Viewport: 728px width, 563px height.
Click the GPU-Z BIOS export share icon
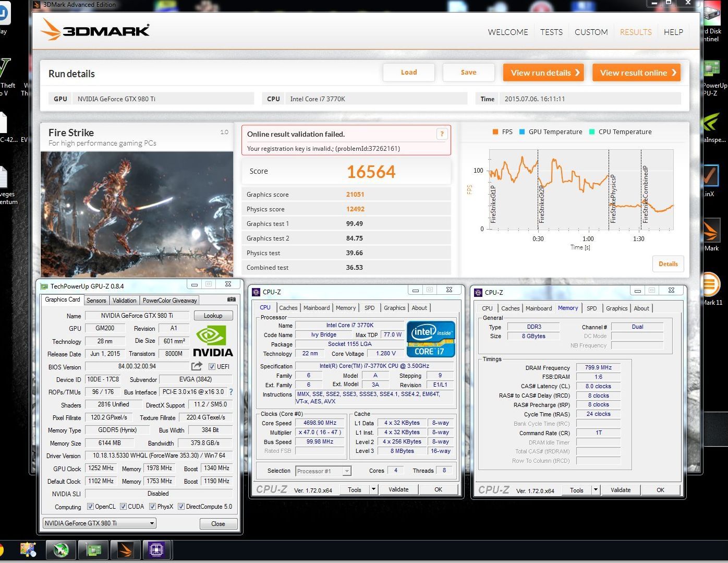pyautogui.click(x=197, y=366)
